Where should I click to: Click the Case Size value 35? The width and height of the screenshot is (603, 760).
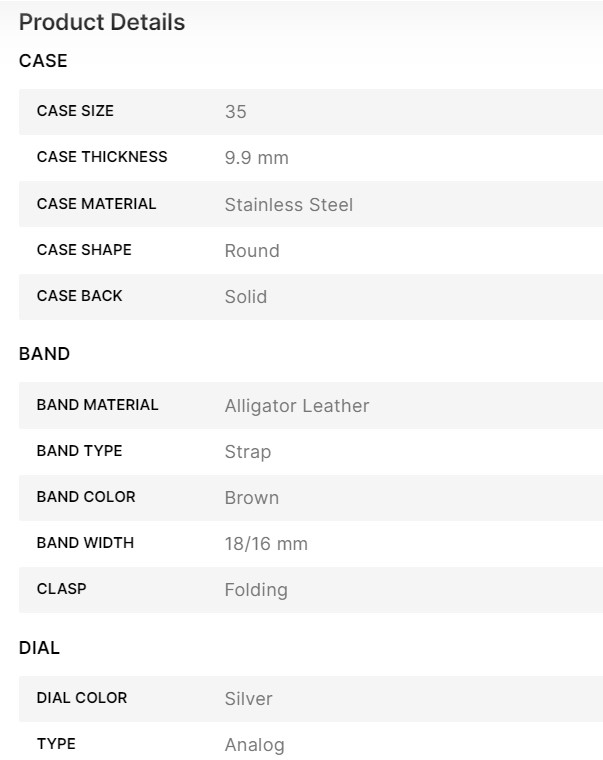(x=235, y=112)
